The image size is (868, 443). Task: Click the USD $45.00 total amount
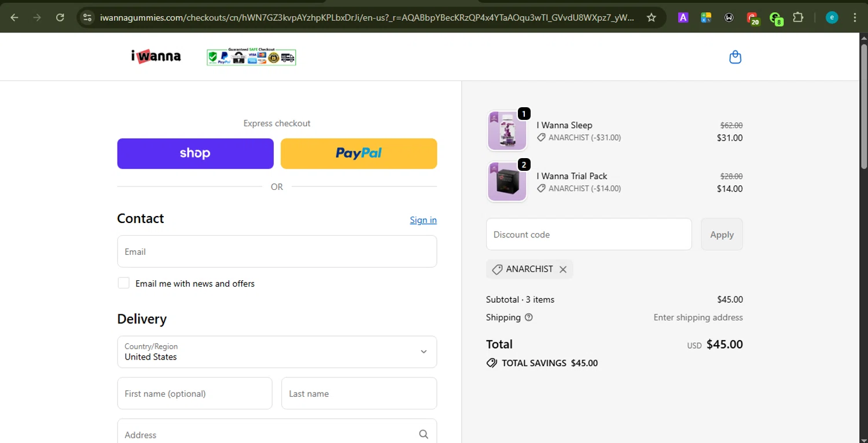pyautogui.click(x=715, y=345)
